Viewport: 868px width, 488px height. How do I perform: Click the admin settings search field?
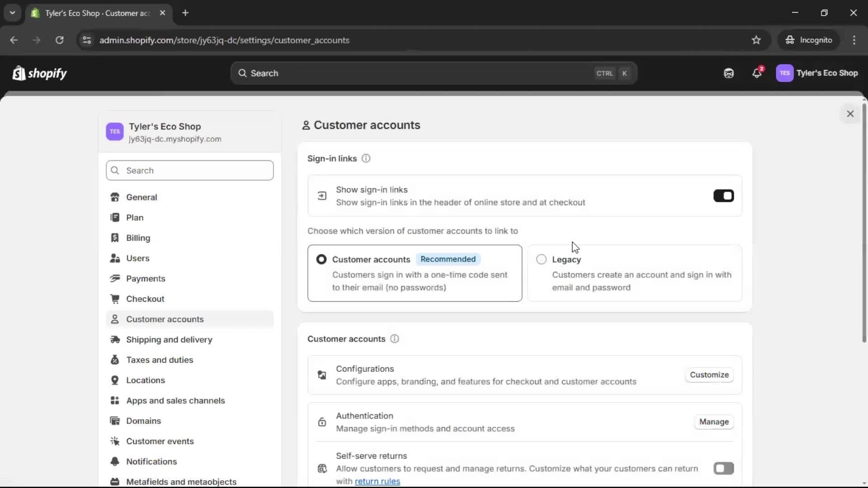coord(189,170)
